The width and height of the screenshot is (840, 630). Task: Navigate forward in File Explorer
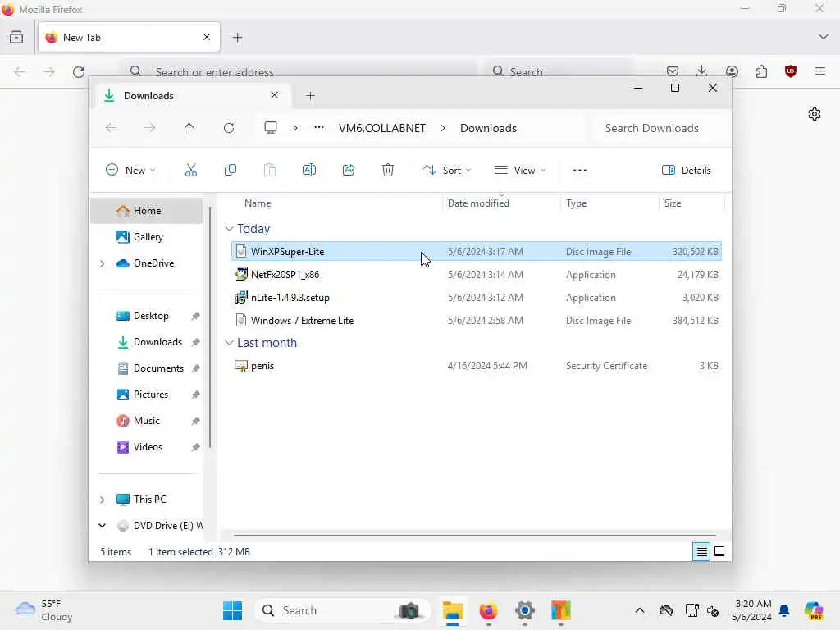click(150, 128)
